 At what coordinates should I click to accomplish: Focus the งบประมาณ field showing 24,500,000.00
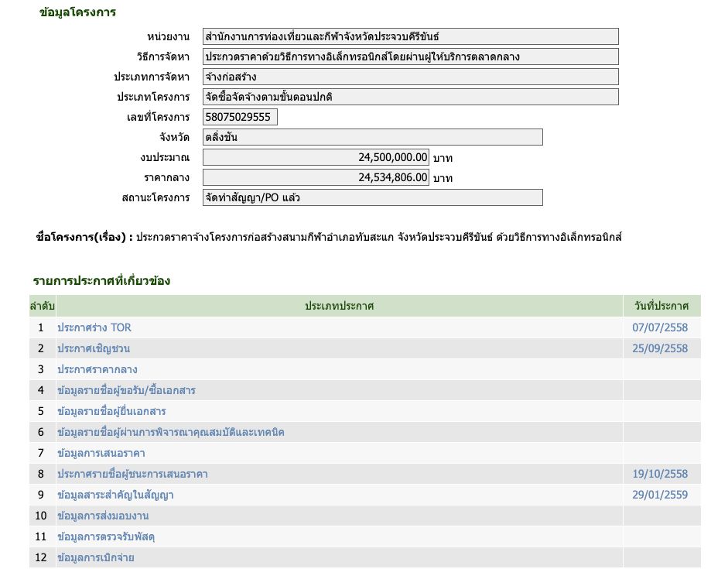click(315, 157)
